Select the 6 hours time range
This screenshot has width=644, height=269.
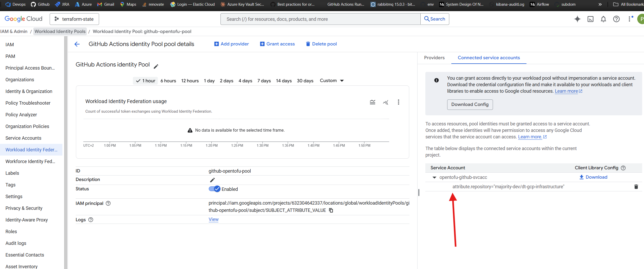tap(168, 81)
